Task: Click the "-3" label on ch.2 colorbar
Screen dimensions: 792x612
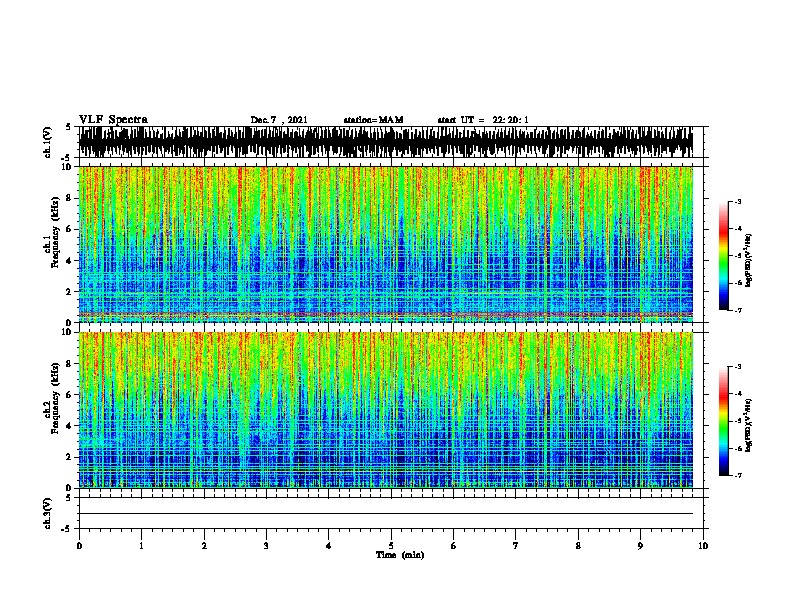Action: click(737, 367)
